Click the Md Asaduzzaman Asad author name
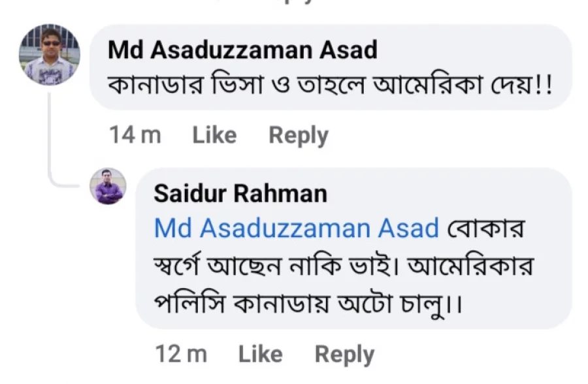 (242, 50)
